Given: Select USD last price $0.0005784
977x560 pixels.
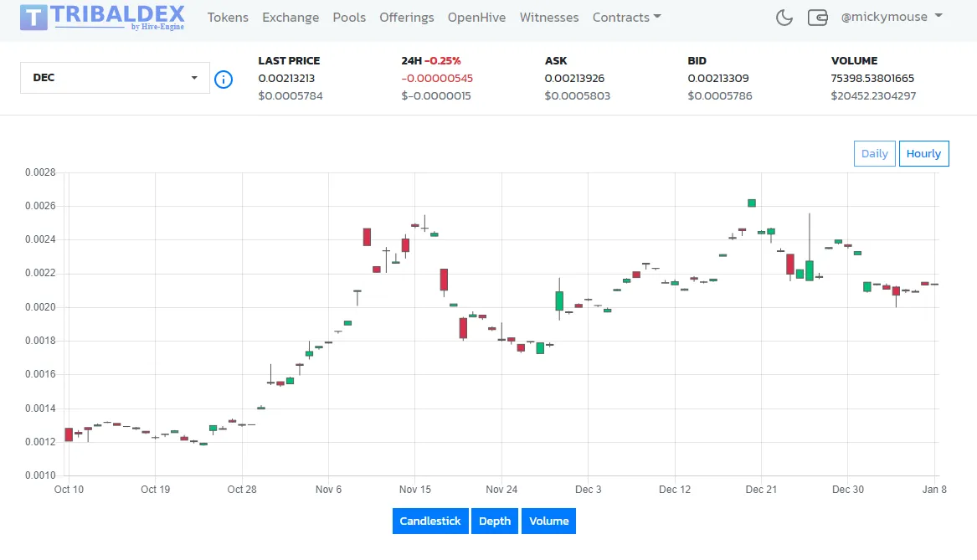Looking at the screenshot, I should click(x=291, y=96).
